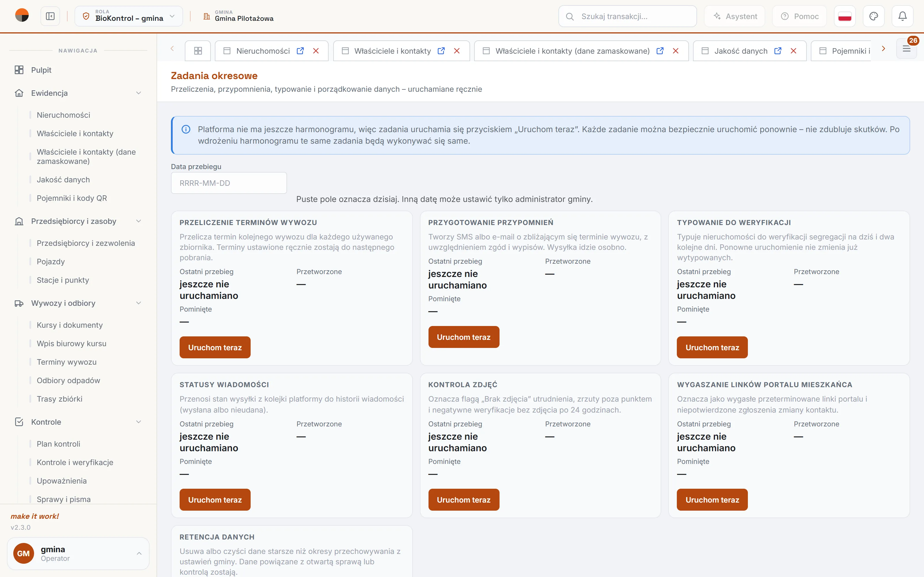Open Nieruchomości tab in a new window
Image resolution: width=924 pixels, height=577 pixels.
tap(300, 51)
